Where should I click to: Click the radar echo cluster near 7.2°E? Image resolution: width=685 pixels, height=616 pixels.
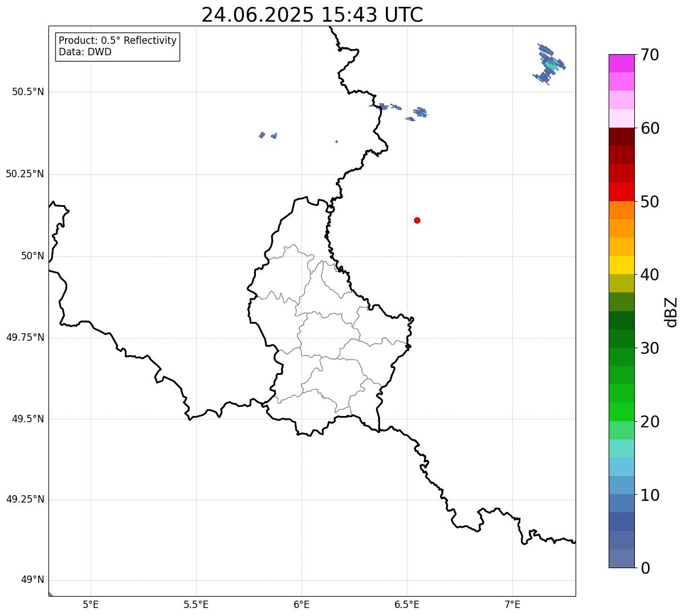click(x=549, y=64)
